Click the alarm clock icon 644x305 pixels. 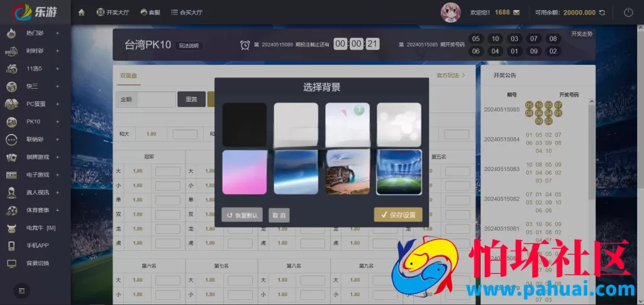tap(245, 45)
